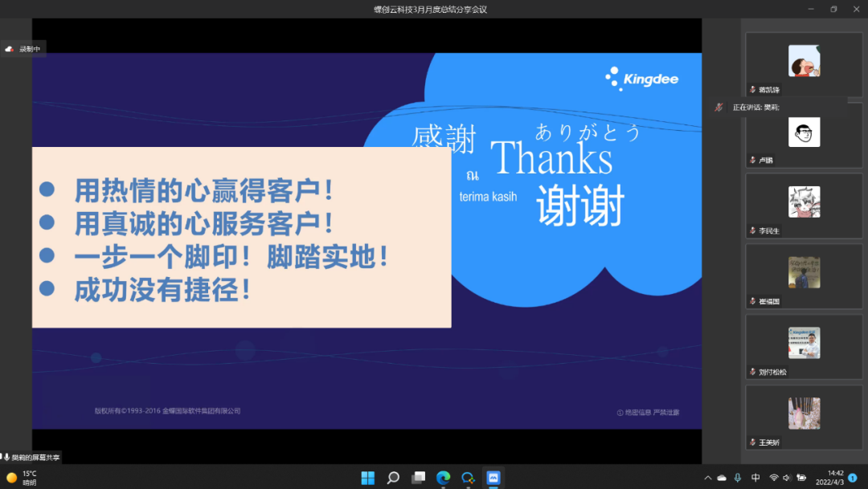
Task: Select 蒋凯锋's cartoon avatar thumbnail
Action: coord(804,61)
